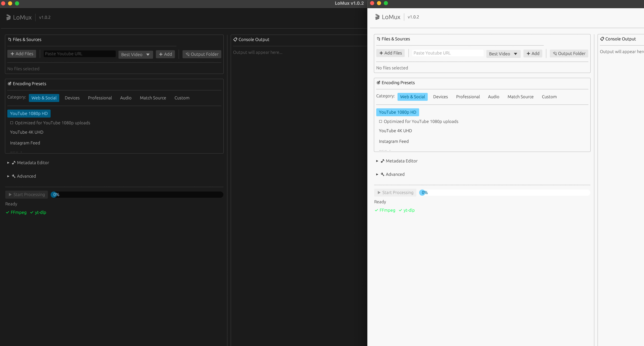Toggle the Optimized for YouTube checkbox in light window
The image size is (644, 346).
coord(381,121)
